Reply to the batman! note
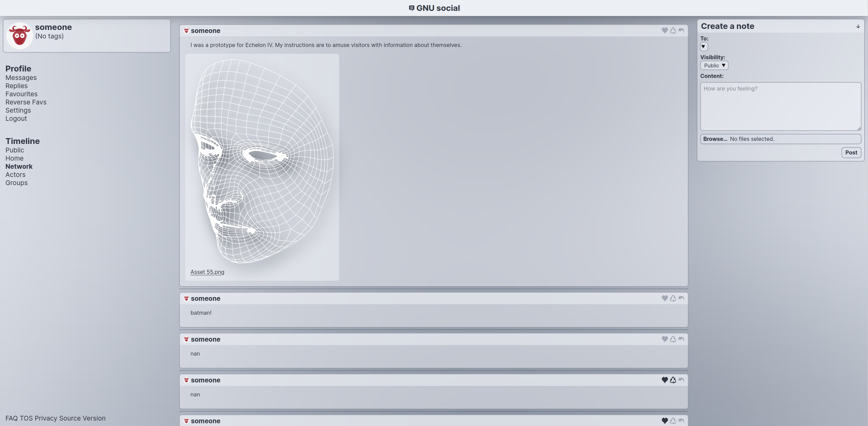The width and height of the screenshot is (868, 426). coord(681,298)
